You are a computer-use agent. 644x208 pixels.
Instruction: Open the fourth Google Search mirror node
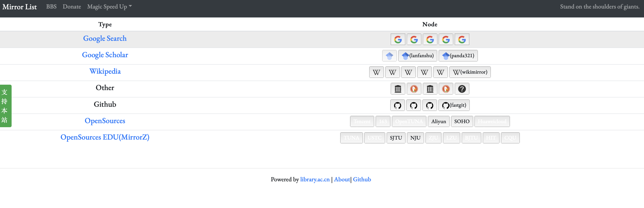coord(446,39)
